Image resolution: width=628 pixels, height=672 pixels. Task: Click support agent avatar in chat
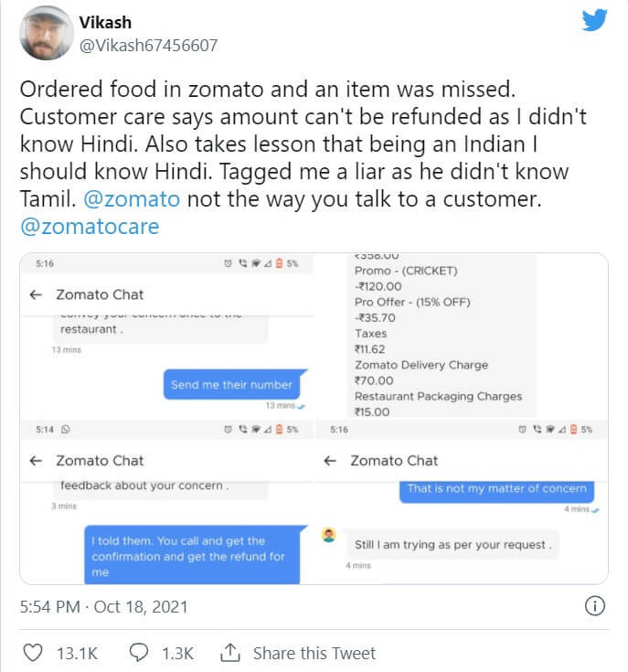[329, 535]
